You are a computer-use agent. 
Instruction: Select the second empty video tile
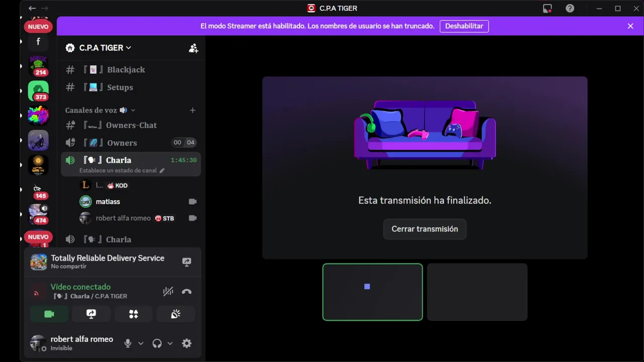pyautogui.click(x=477, y=292)
